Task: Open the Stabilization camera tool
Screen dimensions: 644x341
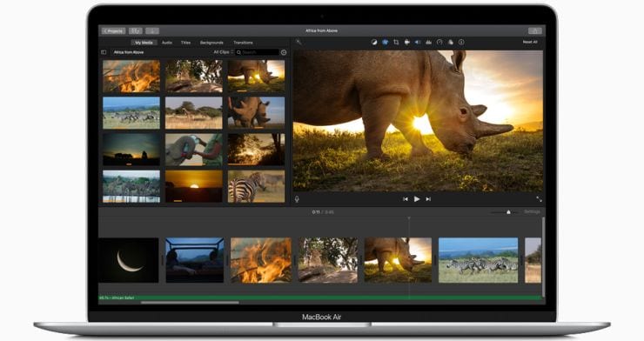Action: [407, 42]
